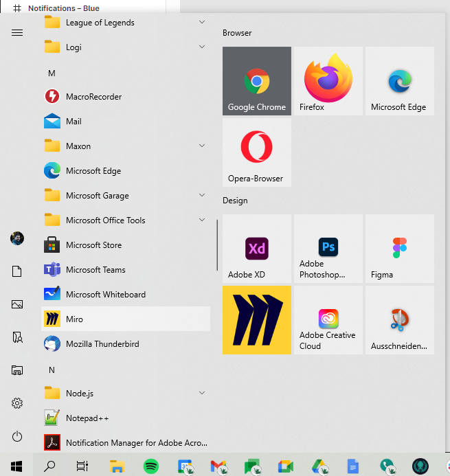Open Google Chat from the taskbar

pyautogui.click(x=252, y=466)
